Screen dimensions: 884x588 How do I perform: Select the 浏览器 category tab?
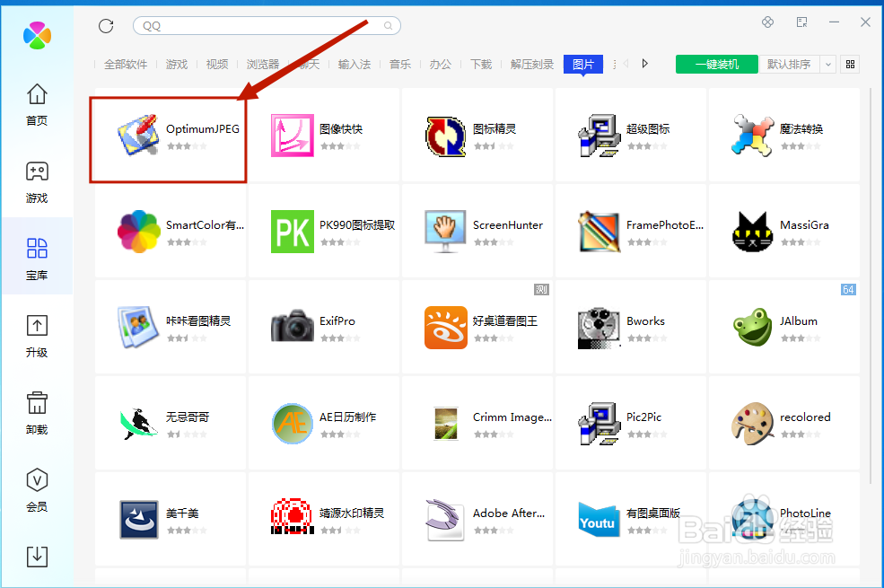click(x=263, y=65)
